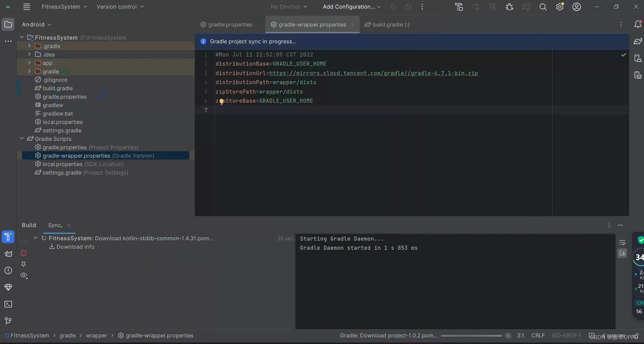Viewport: 644px width, 344px height.
Task: Open the Build tool window hammer icon
Action: 8,237
